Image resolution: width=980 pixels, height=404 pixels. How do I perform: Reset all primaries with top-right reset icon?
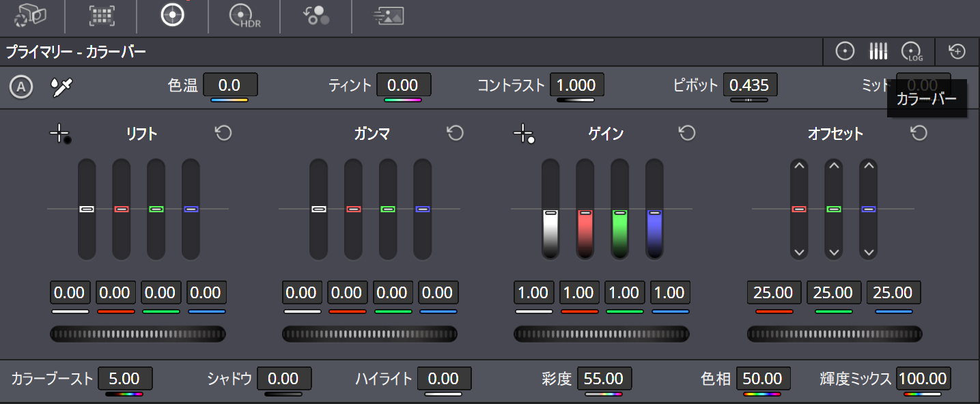957,51
